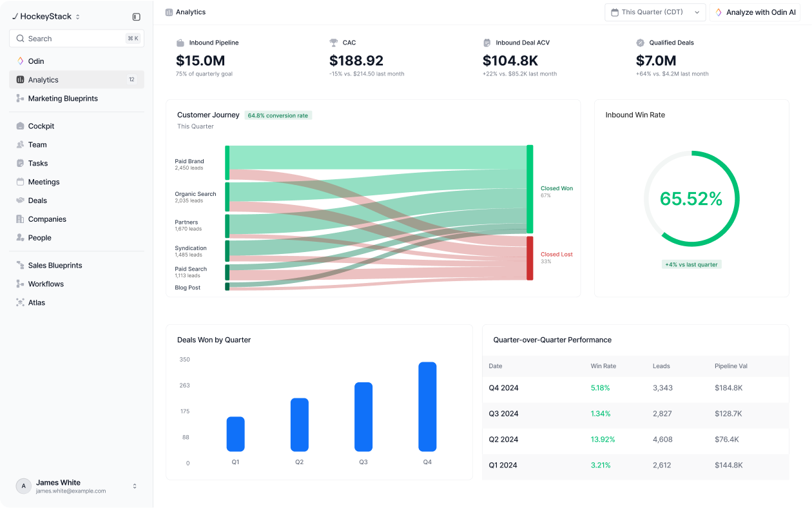The height and width of the screenshot is (508, 812).
Task: Go to Marketing Blueprints menu item
Action: point(77,99)
